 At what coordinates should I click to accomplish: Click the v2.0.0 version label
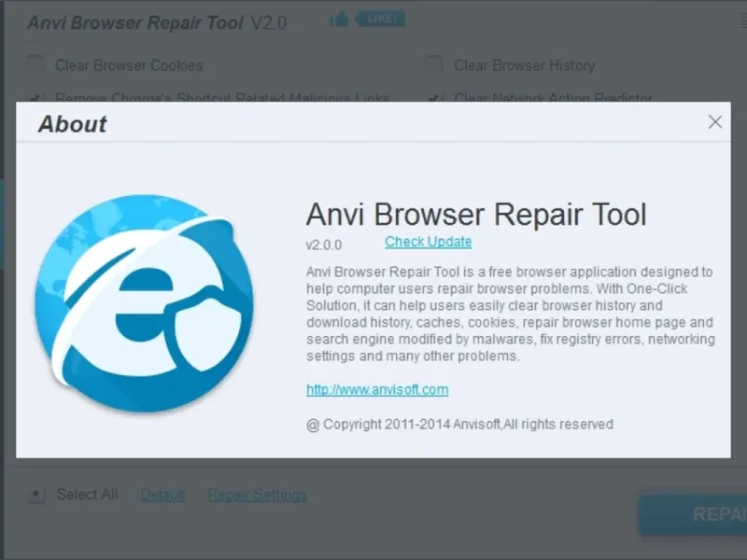(x=324, y=245)
